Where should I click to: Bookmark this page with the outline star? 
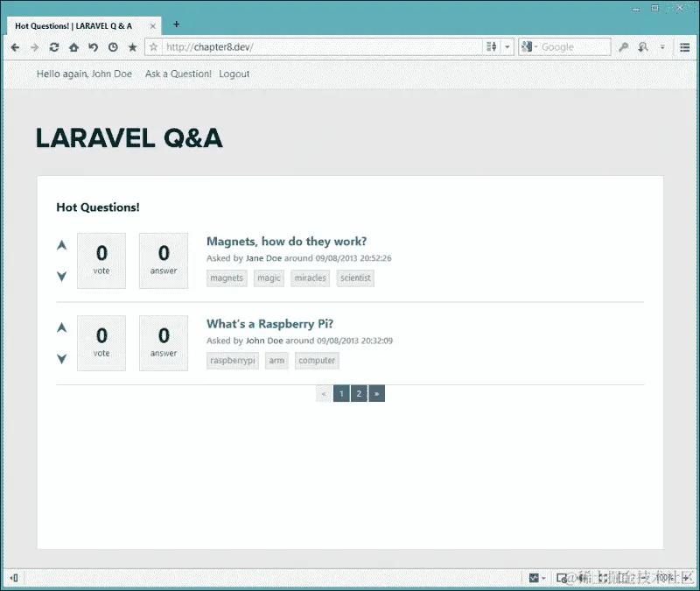(154, 47)
